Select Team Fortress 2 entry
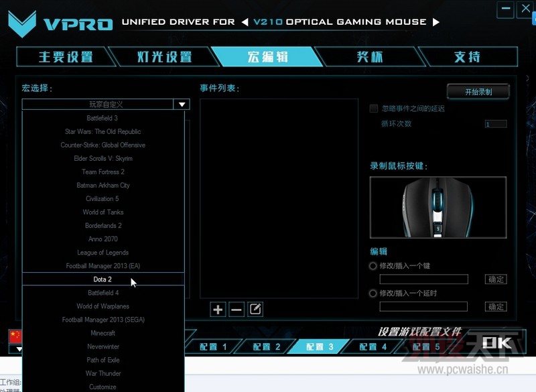Screen dimensions: 536x392 point(103,172)
